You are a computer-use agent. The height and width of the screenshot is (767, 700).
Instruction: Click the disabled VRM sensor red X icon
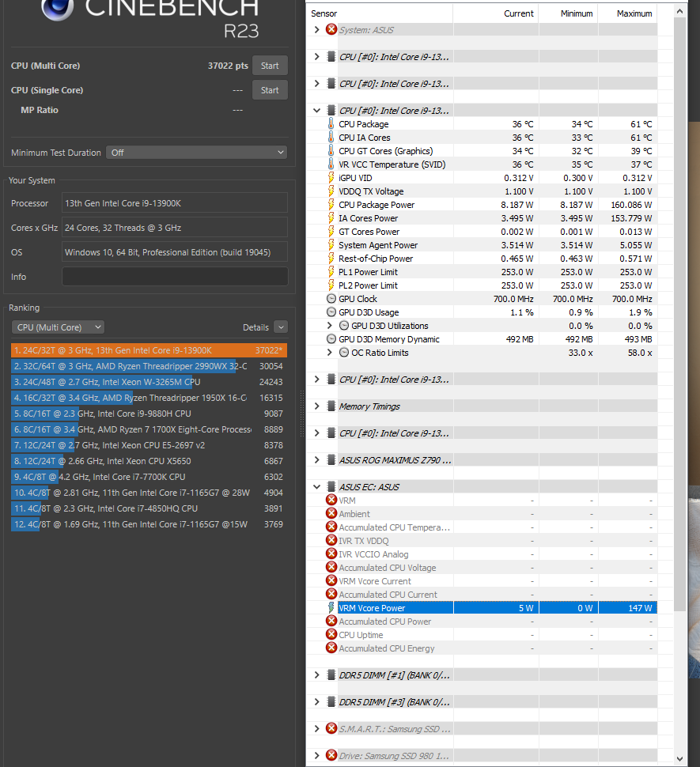coord(331,500)
